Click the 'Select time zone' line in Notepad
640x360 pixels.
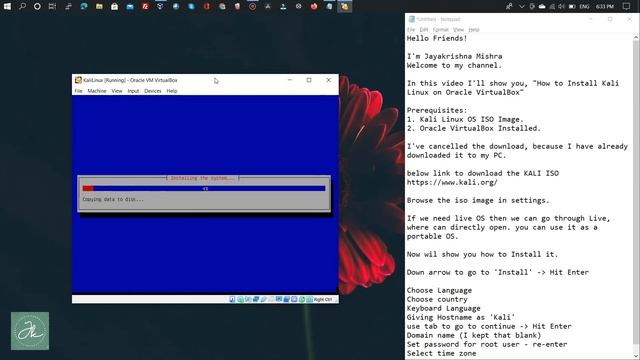point(441,353)
